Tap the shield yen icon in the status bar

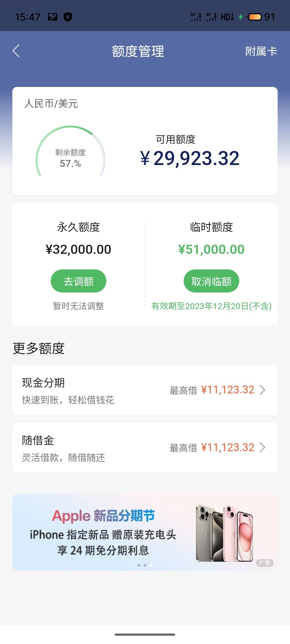click(68, 17)
